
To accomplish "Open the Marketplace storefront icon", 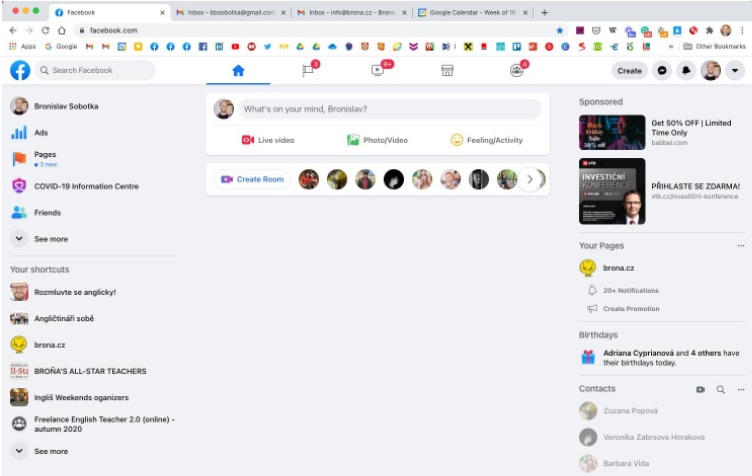I will [x=447, y=70].
